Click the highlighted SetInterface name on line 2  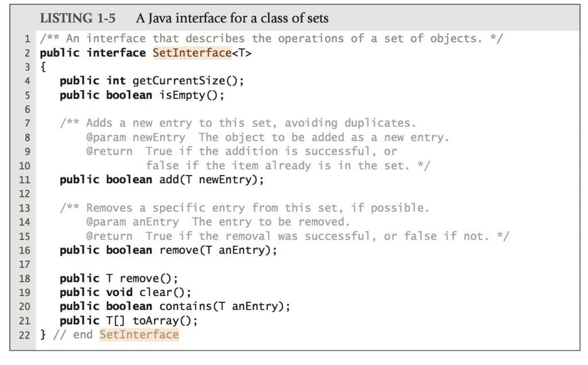coord(192,53)
